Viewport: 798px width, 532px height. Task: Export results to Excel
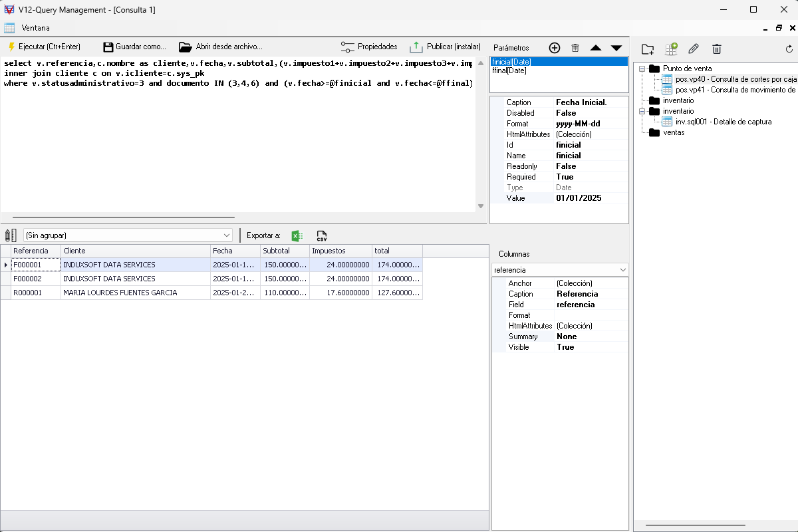click(297, 235)
